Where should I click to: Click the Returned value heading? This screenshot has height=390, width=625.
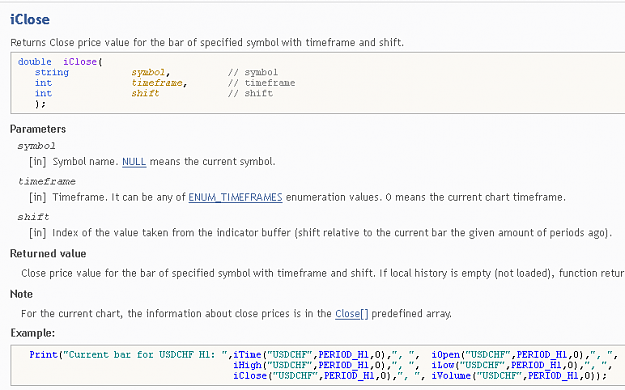point(48,254)
